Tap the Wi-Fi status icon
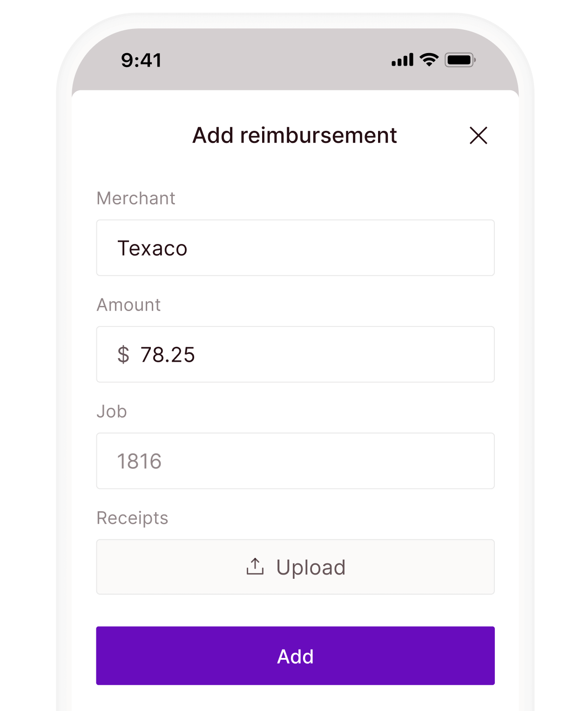This screenshot has width=588, height=711. tap(429, 60)
